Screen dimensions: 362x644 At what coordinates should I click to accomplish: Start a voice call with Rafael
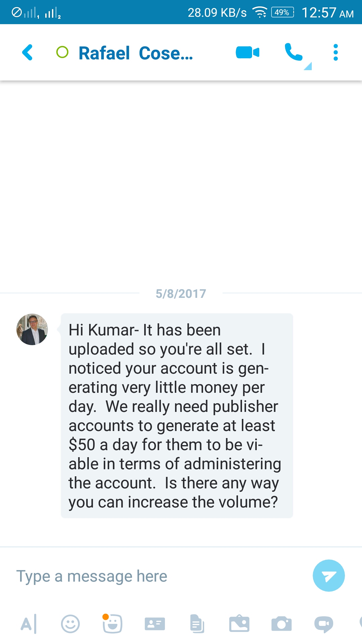pos(293,52)
